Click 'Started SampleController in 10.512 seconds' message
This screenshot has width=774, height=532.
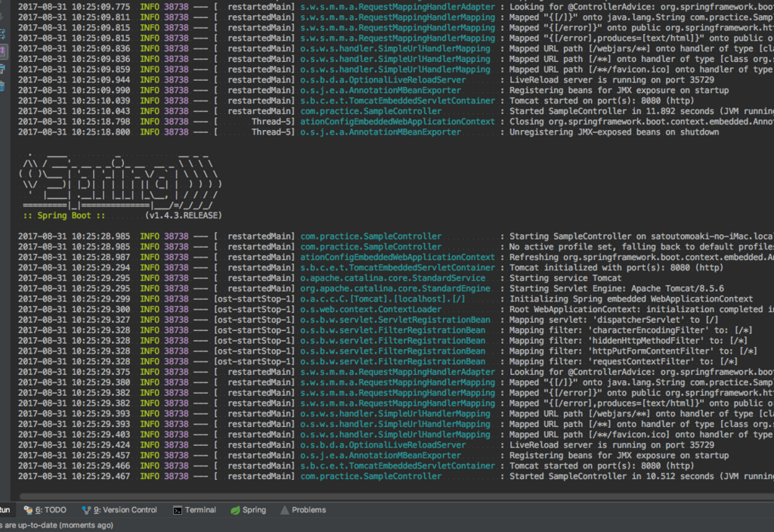click(x=641, y=476)
